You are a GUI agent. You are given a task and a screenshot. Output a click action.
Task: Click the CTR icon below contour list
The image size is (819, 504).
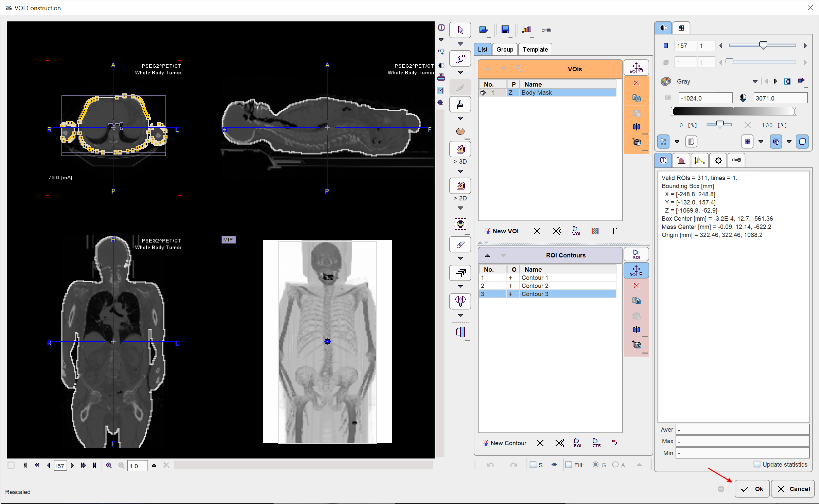coord(596,443)
